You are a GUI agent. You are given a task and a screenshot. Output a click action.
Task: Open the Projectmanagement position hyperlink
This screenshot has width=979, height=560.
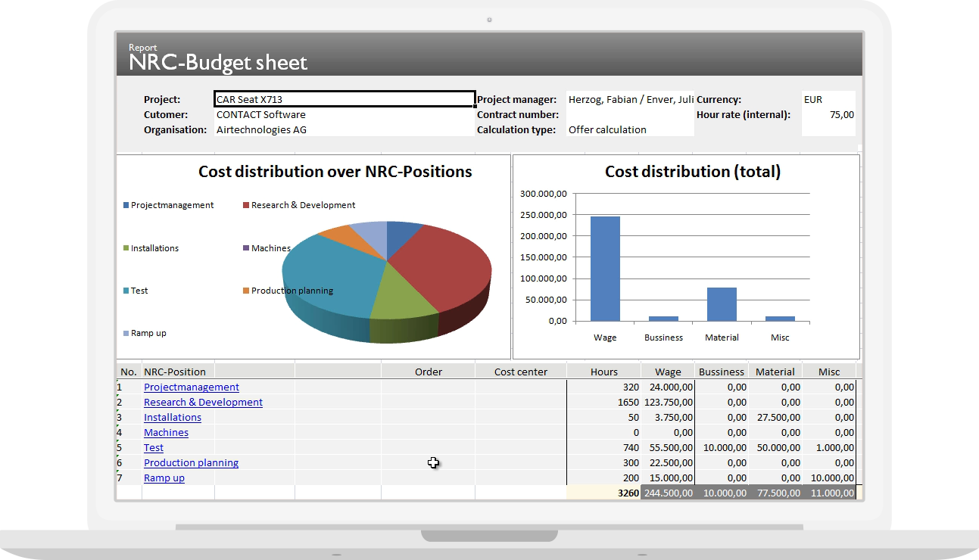coord(191,387)
